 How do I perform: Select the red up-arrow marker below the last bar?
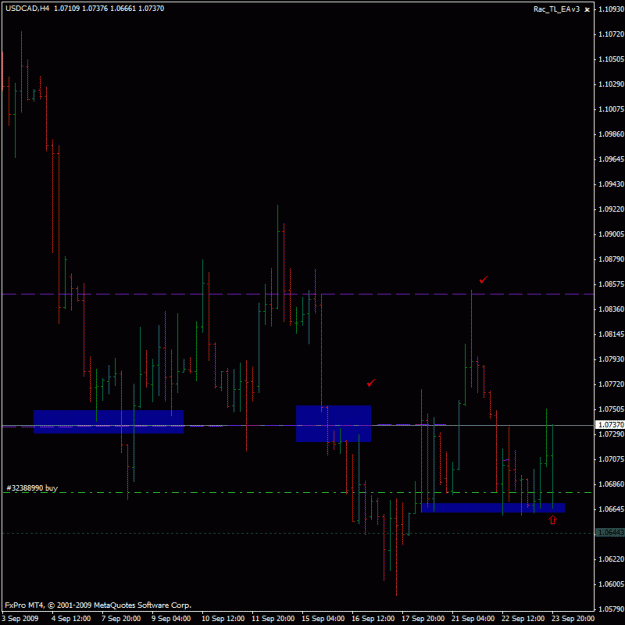tap(552, 520)
